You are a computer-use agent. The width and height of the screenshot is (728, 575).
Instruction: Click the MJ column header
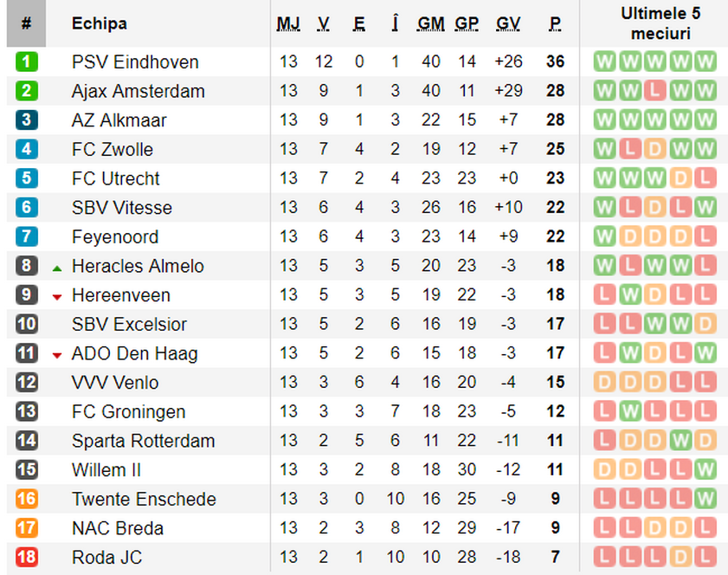click(288, 23)
